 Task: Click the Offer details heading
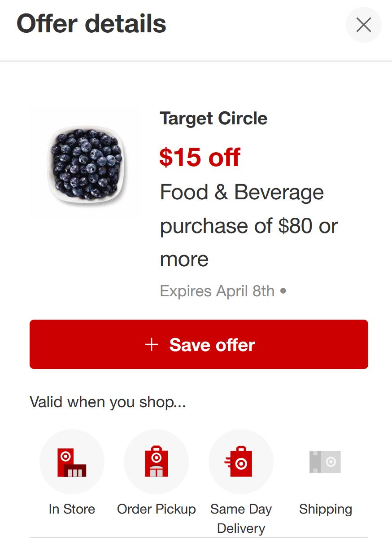click(x=91, y=25)
